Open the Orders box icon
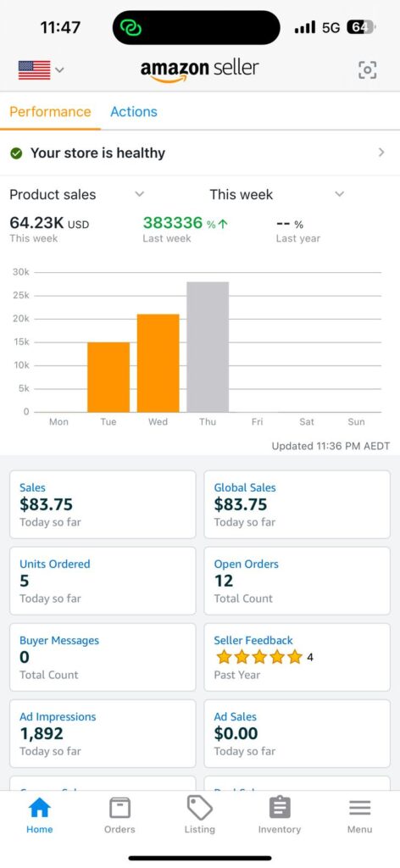Viewport: 400px width, 868px height. coord(119,808)
